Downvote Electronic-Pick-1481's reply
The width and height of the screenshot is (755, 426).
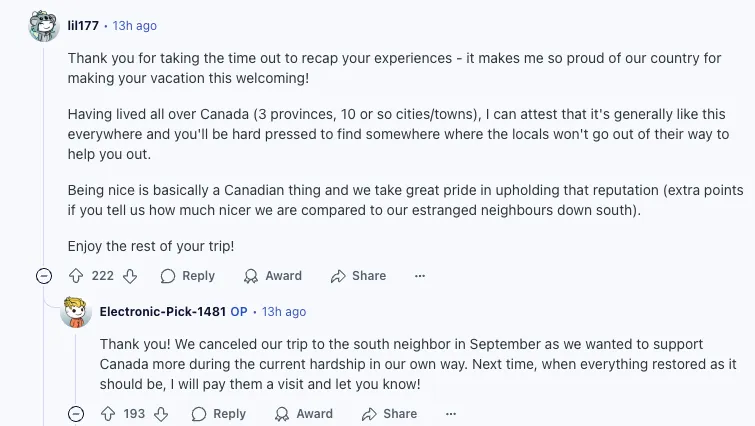coord(160,414)
